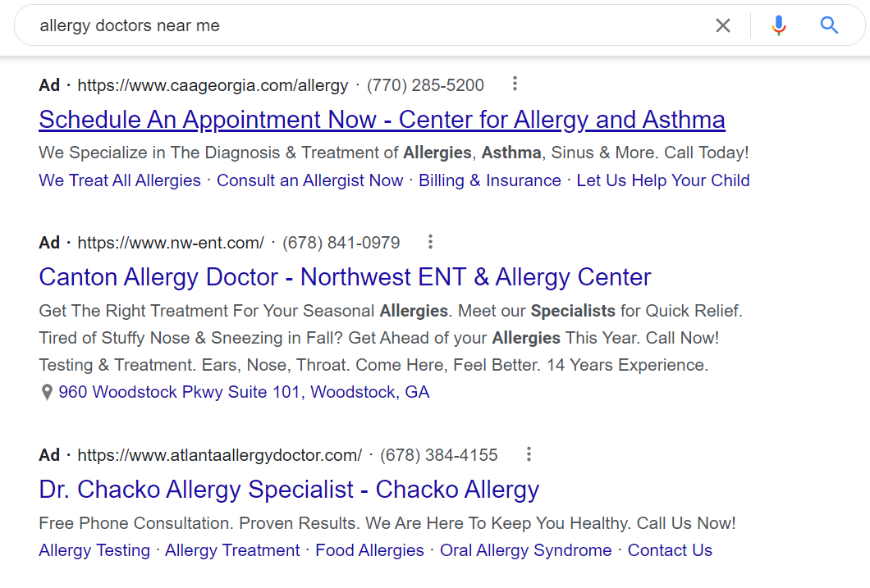Open the Oral Allergy Syndrome sitelink
Screen dimensions: 870x588
coord(525,550)
